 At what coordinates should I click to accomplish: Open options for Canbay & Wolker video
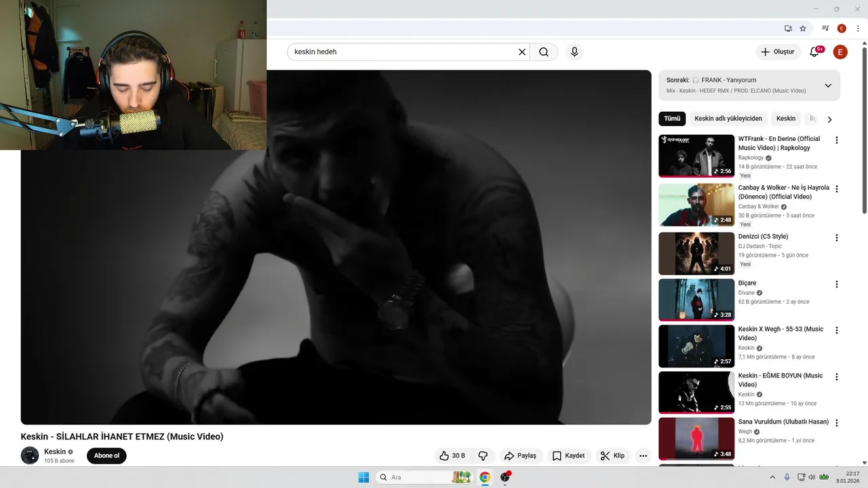point(836,189)
